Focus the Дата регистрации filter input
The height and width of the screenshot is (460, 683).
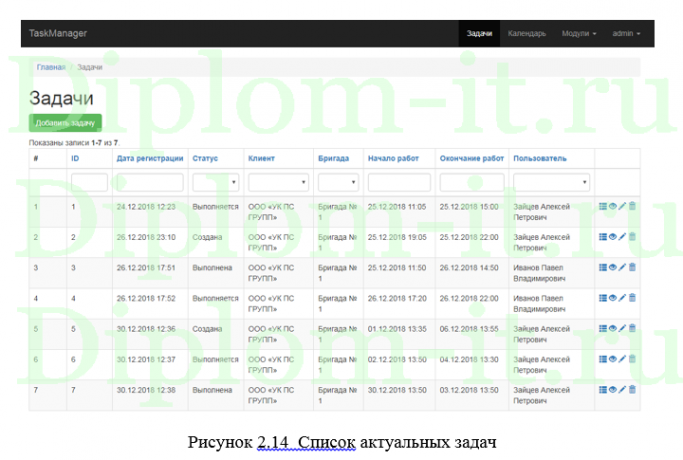click(x=150, y=182)
